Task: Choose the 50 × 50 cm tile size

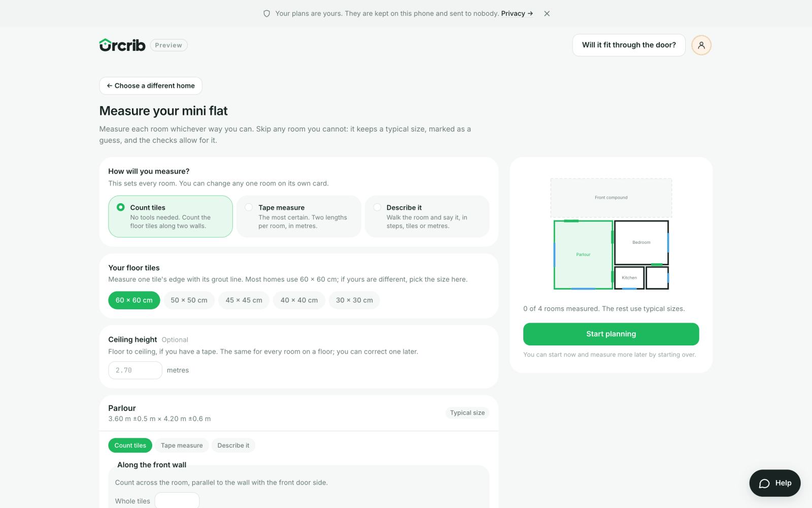Action: pyautogui.click(x=189, y=300)
